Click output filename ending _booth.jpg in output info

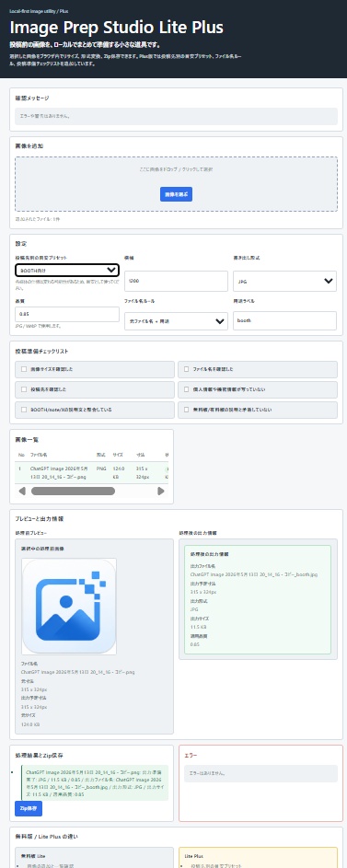coord(254,574)
